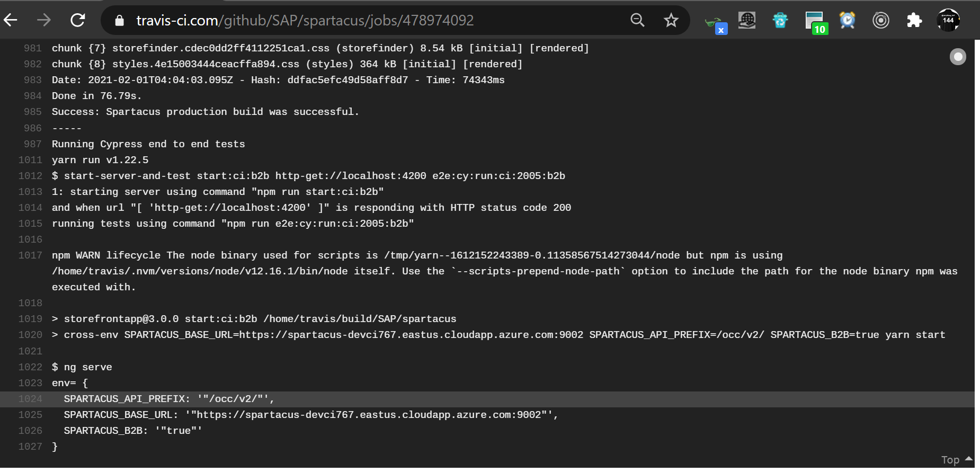Bookmark this page with the star icon
Viewport: 980px width, 472px height.
click(671, 21)
